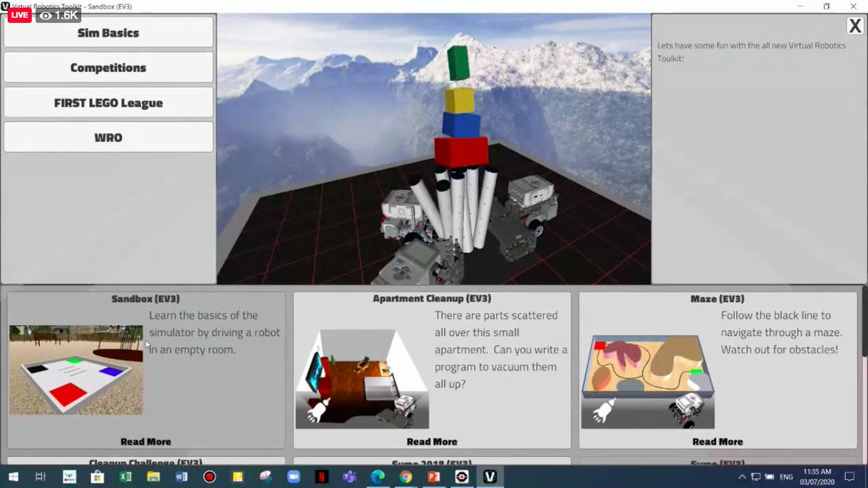Open File Explorer from the taskbar

tap(153, 477)
